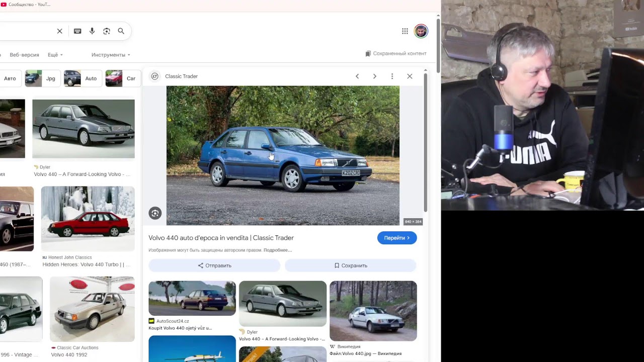Click the Перейти visit button
Image resolution: width=644 pixels, height=362 pixels.
point(397,238)
